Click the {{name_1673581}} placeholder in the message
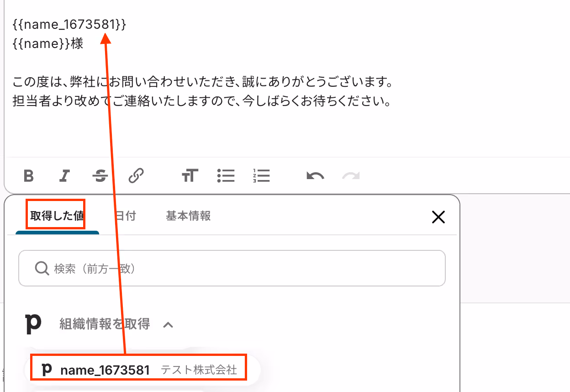570x392 pixels. point(69,25)
